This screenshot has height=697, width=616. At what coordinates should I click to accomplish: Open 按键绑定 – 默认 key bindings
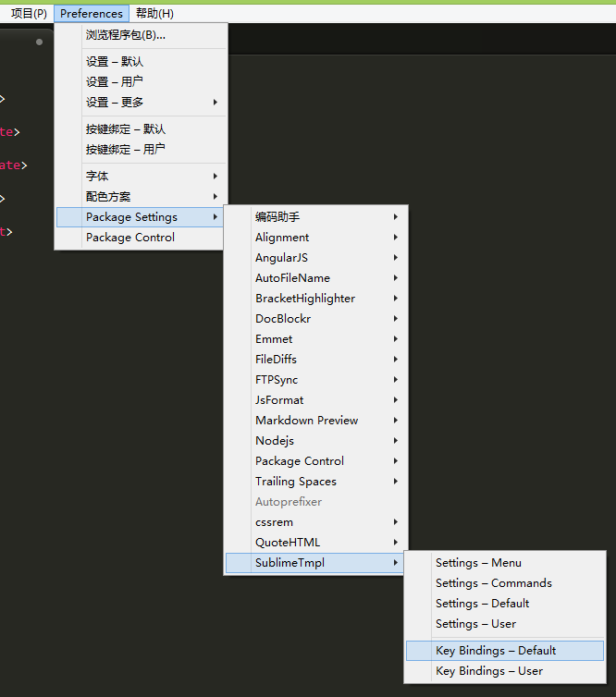[x=141, y=128]
